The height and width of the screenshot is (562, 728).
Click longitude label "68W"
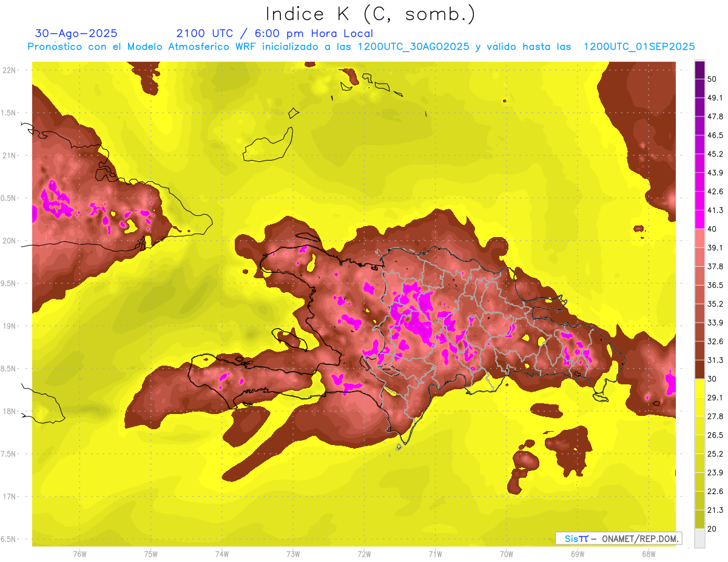point(648,554)
